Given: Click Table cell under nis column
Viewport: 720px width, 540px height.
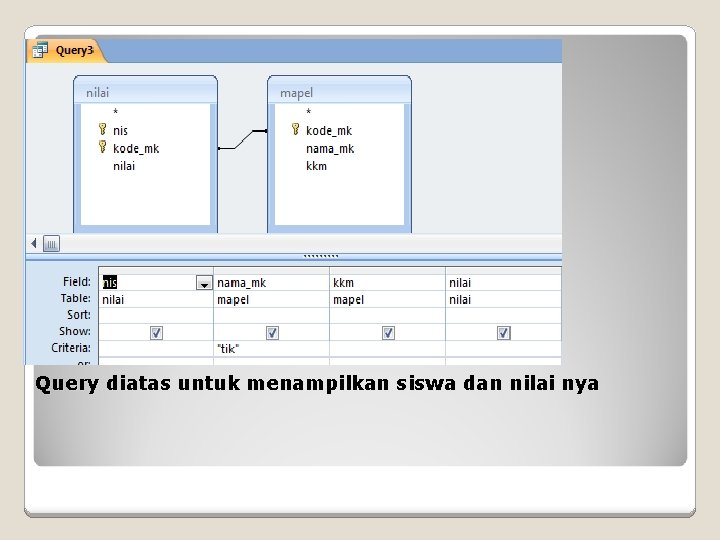Looking at the screenshot, I should 156,299.
